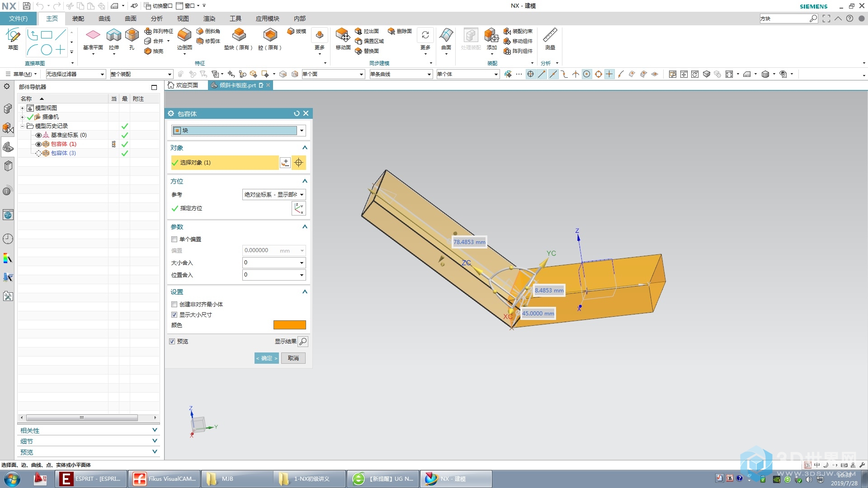Select the Replace Face (替换面) tool
The width and height of the screenshot is (868, 488).
tap(367, 51)
